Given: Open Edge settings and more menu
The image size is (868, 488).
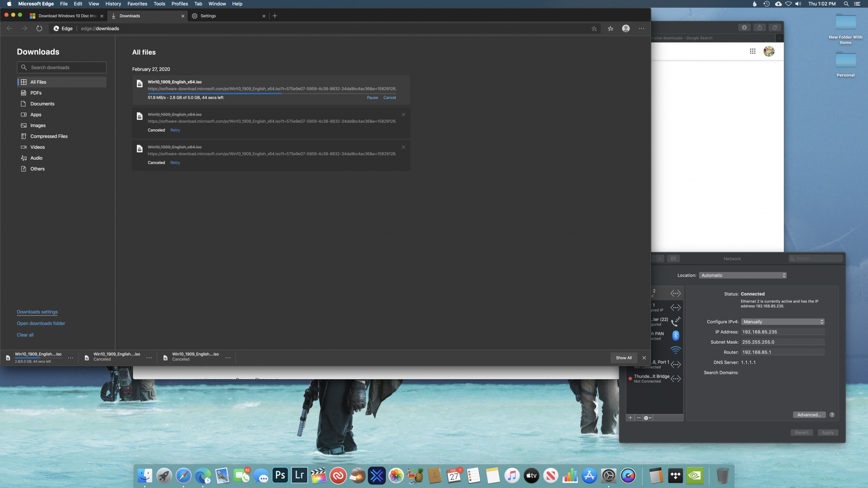Looking at the screenshot, I should click(641, 29).
